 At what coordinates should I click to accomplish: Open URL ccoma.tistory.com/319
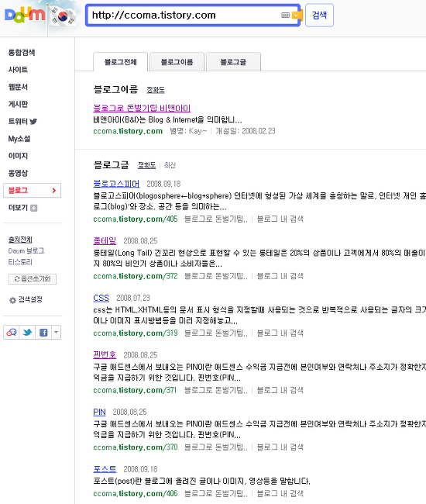135,333
